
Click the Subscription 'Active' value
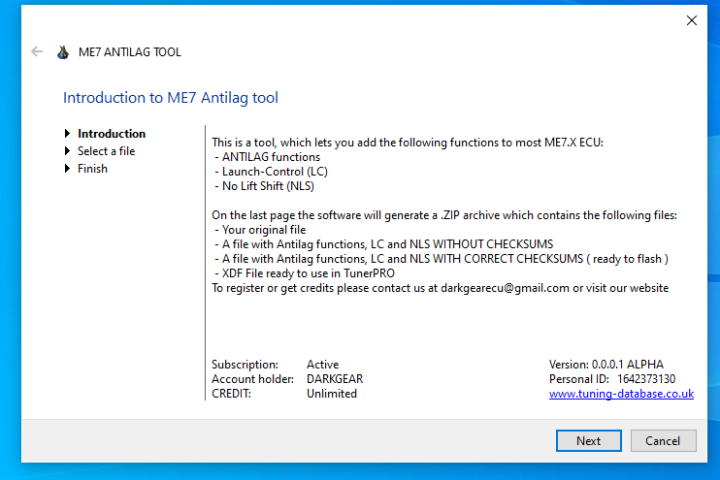point(323,365)
